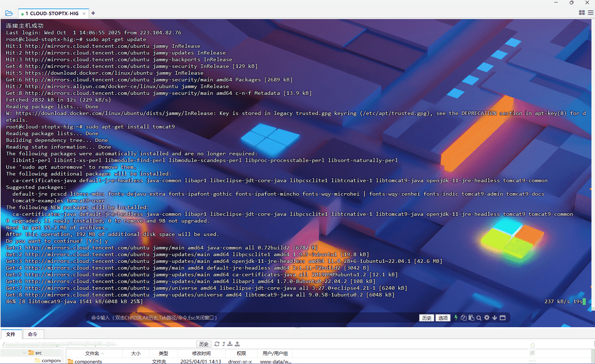Select the 文件 tab

click(x=11, y=334)
